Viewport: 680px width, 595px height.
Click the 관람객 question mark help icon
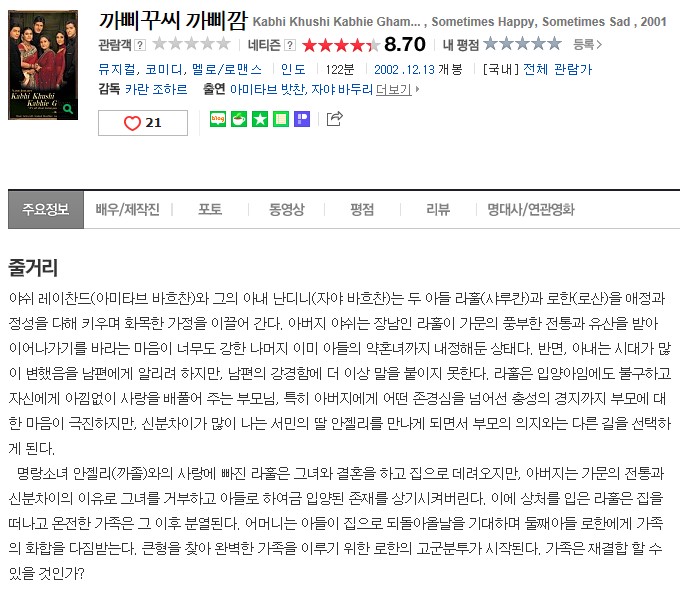[140, 45]
